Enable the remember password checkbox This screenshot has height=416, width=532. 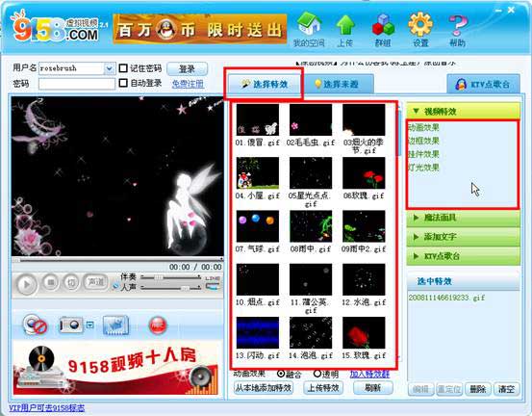pos(123,68)
